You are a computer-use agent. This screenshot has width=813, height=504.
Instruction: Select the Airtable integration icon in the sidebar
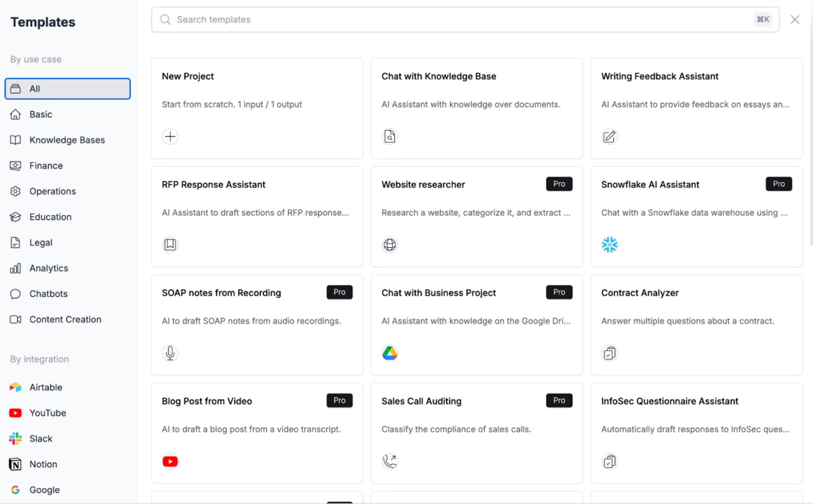tap(15, 387)
